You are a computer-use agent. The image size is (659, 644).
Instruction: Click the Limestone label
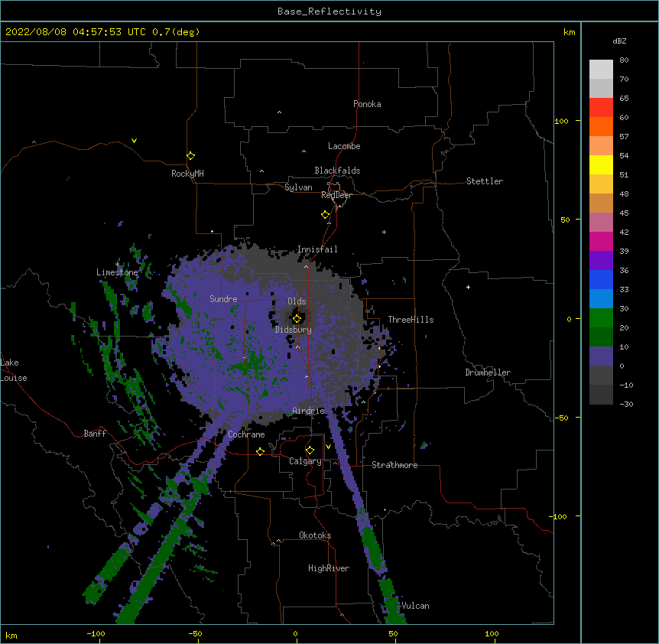(x=117, y=272)
